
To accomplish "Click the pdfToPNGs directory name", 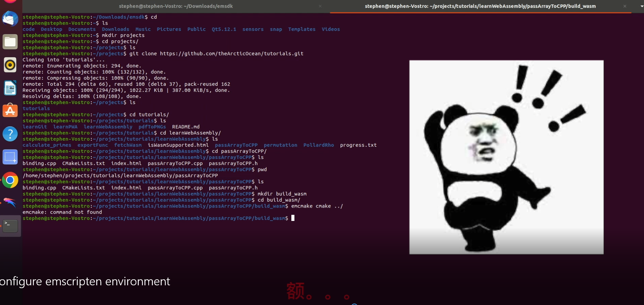I will [x=152, y=127].
